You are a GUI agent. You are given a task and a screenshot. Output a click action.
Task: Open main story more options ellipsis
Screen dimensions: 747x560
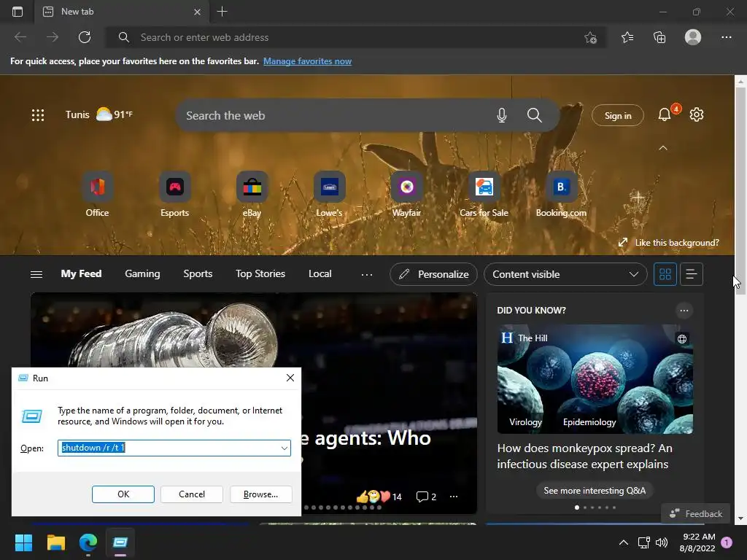point(454,497)
